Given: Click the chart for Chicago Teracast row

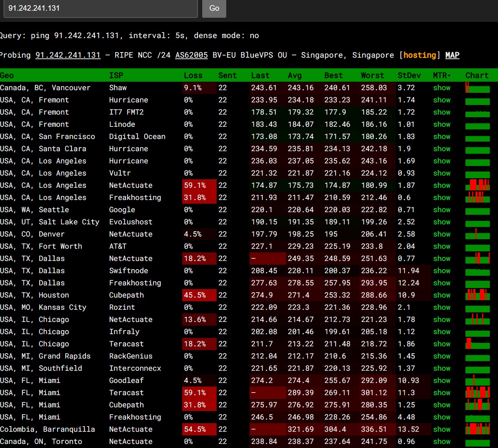Looking at the screenshot, I should click(478, 343).
